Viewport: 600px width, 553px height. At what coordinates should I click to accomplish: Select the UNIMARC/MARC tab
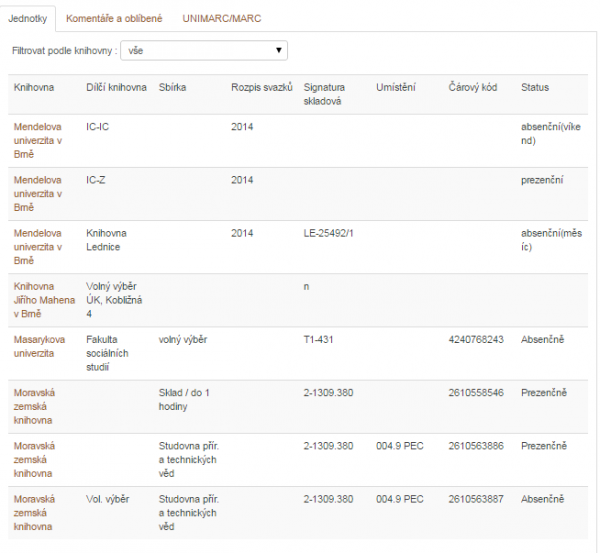[220, 18]
